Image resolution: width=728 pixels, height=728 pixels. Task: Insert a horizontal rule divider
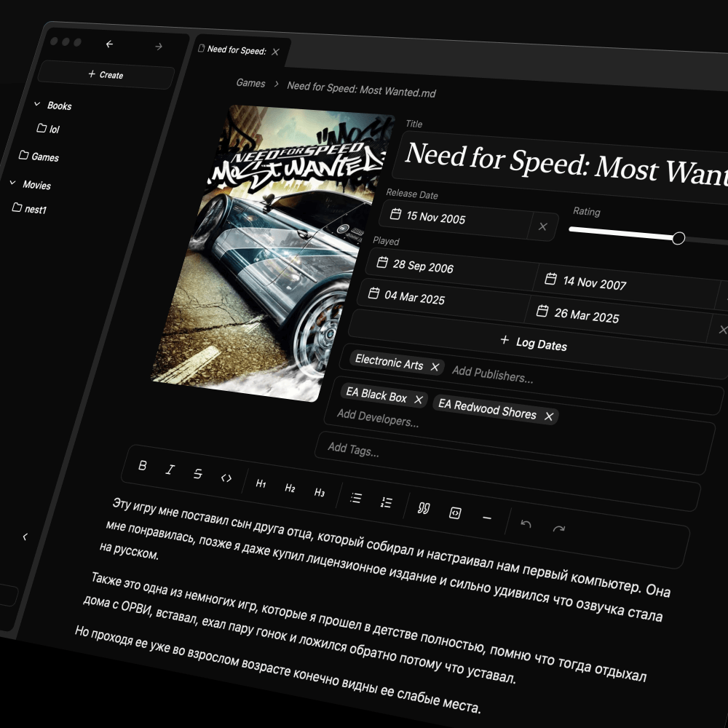coord(487,518)
